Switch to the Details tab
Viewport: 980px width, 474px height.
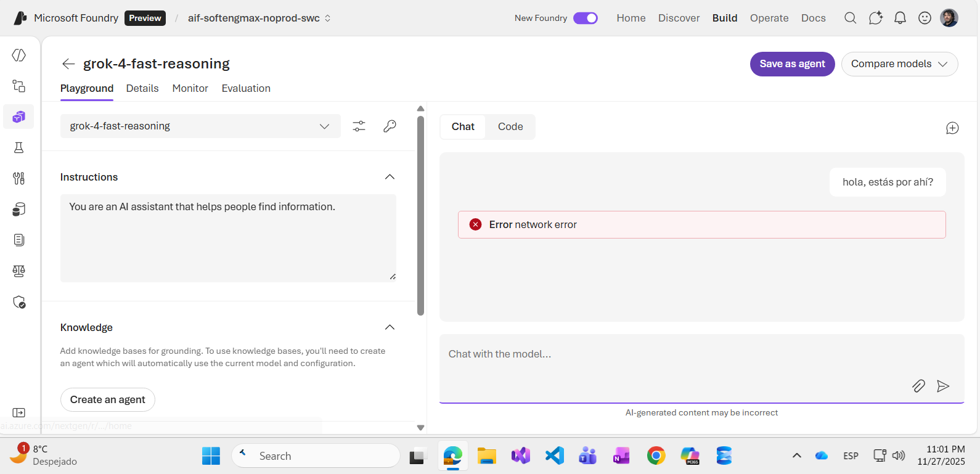(142, 88)
